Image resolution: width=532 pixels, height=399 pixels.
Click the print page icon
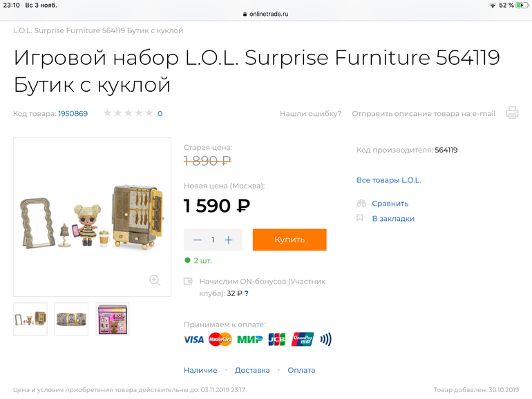click(512, 113)
